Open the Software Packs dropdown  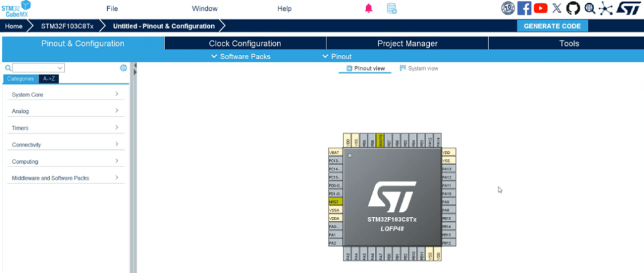pos(241,56)
